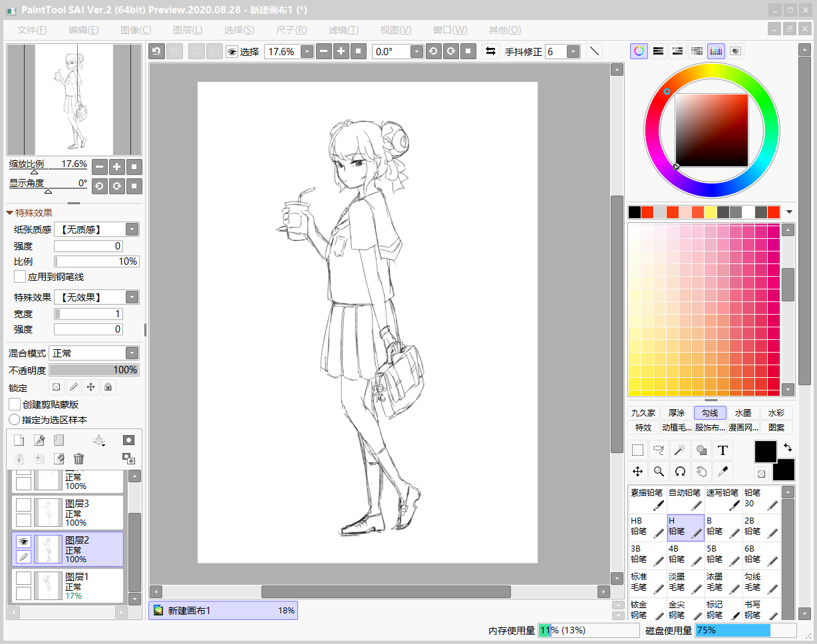
Task: Open the 图层(L) menu
Action: [x=188, y=30]
